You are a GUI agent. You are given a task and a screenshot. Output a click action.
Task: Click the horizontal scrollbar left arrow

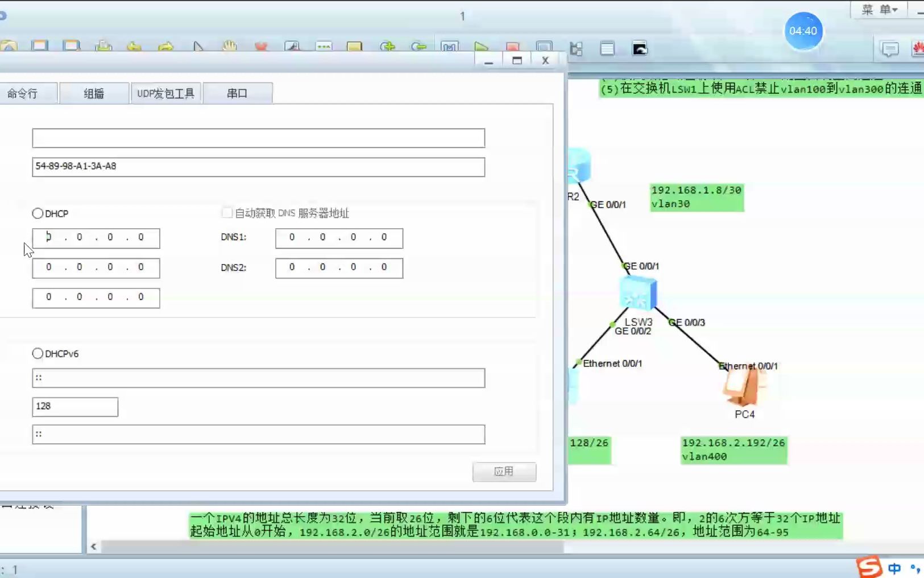(x=94, y=547)
